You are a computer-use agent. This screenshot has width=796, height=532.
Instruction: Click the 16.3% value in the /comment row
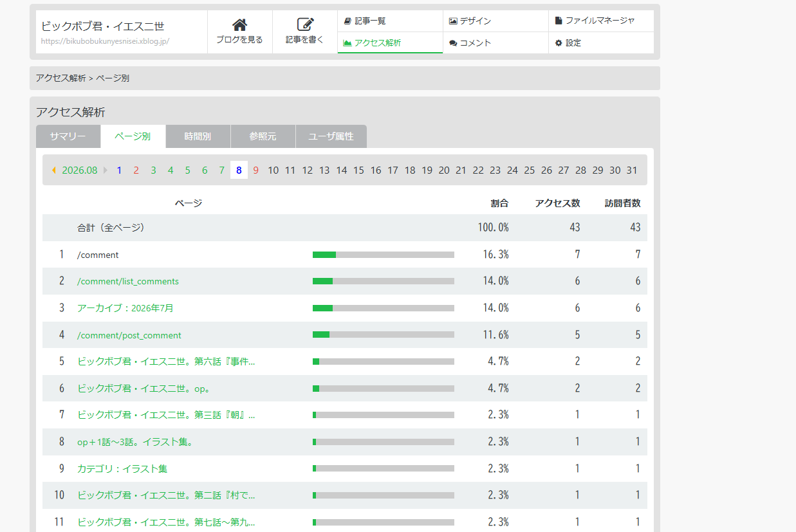495,255
